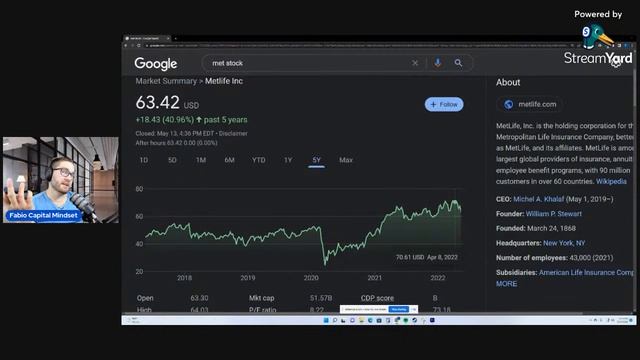The height and width of the screenshot is (360, 640).
Task: Close the browser tab met stock
Action: pyautogui.click(x=168, y=38)
